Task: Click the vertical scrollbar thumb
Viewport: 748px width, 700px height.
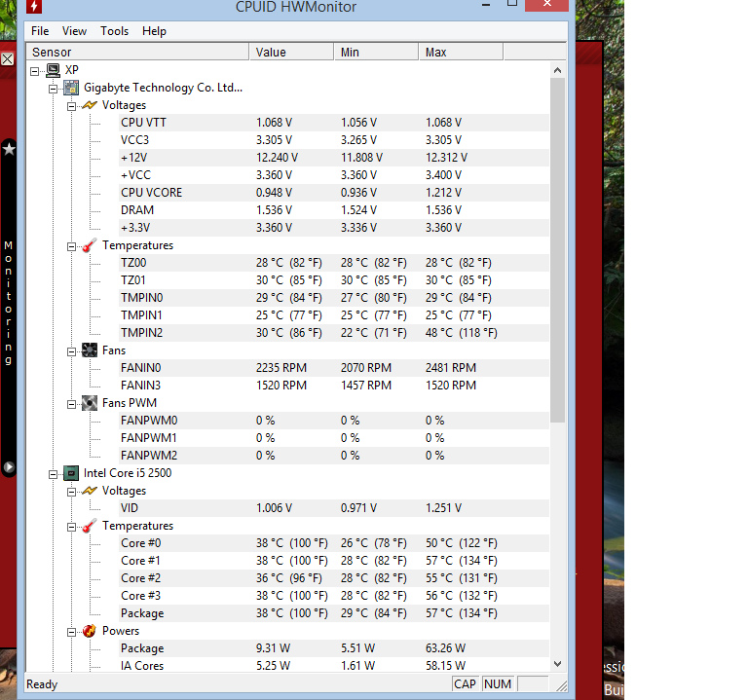Action: click(557, 250)
